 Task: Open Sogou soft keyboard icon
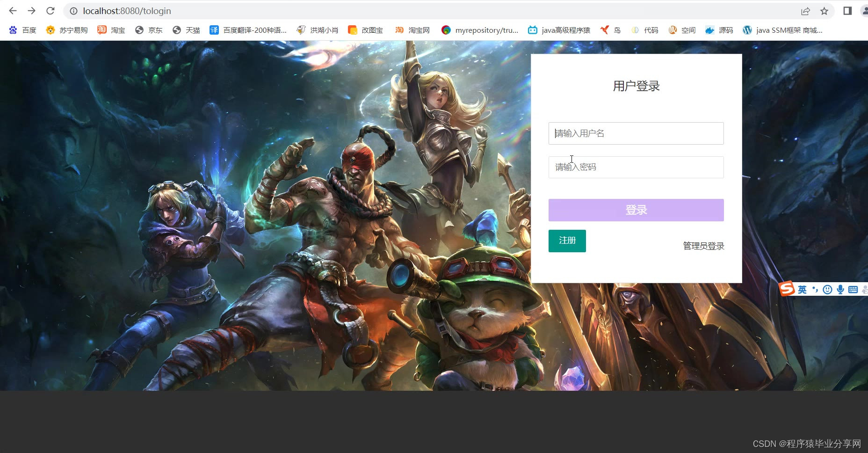click(x=853, y=290)
